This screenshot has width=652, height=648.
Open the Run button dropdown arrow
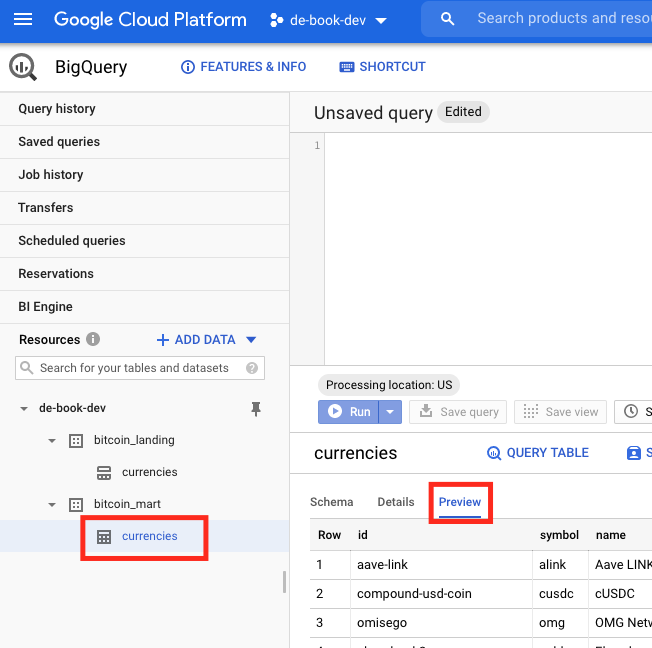pos(390,412)
